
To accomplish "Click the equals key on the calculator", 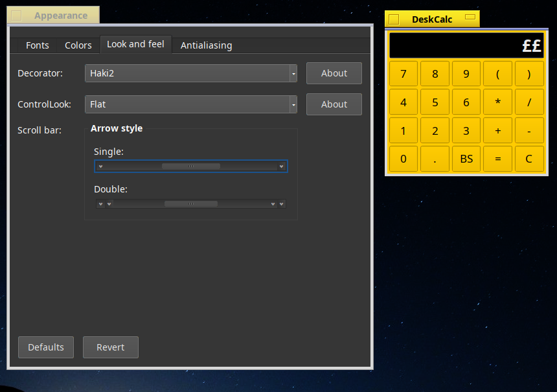I will coord(498,159).
